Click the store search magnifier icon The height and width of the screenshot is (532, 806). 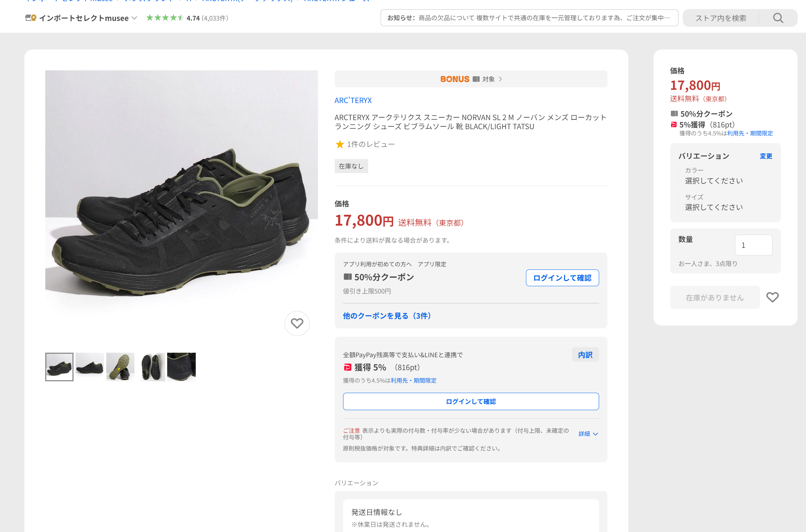click(778, 18)
